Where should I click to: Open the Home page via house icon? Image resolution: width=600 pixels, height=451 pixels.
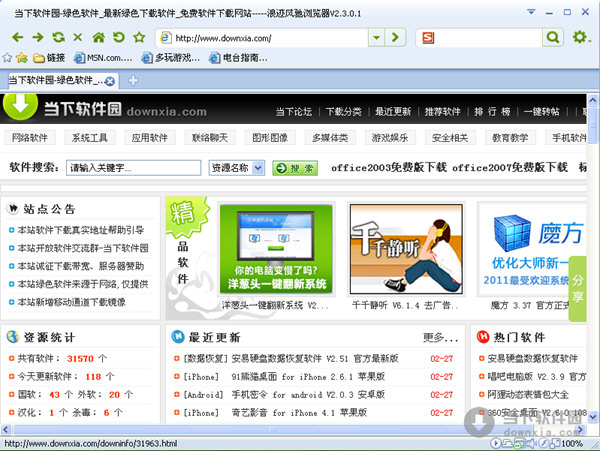click(x=99, y=37)
